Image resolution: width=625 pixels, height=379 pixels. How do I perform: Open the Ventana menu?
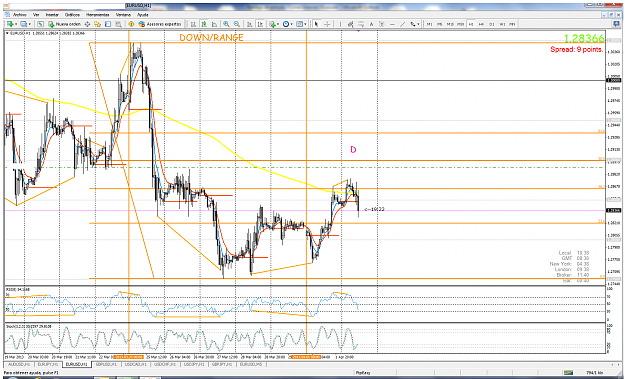pyautogui.click(x=123, y=14)
